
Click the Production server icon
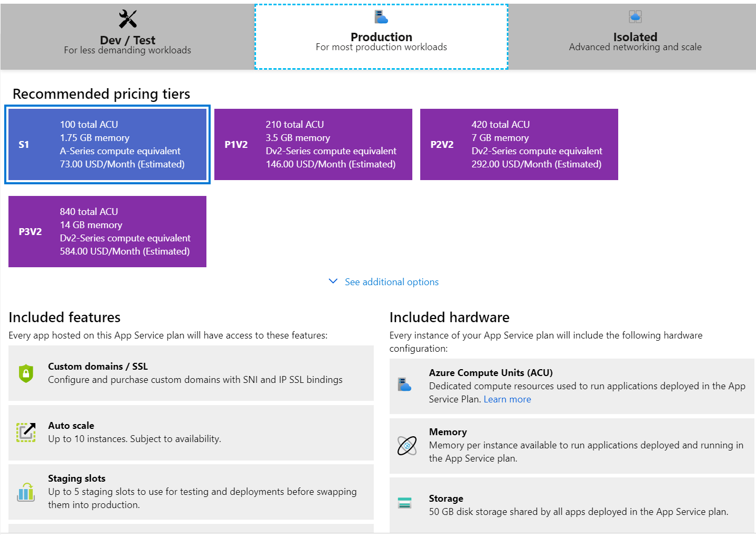(381, 16)
